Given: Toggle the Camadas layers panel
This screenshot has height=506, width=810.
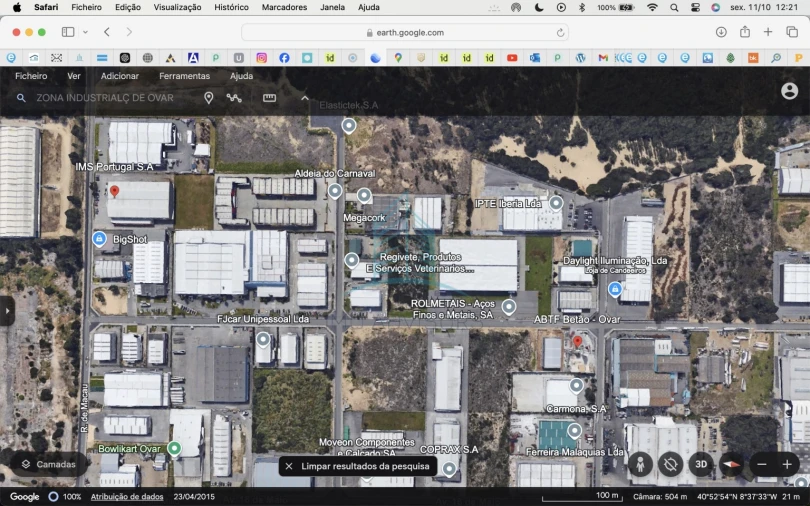Looking at the screenshot, I should tap(48, 464).
